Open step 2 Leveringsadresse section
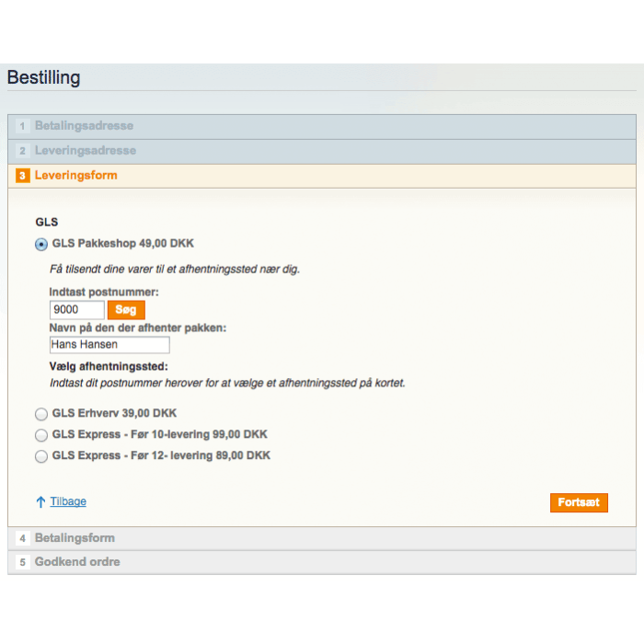This screenshot has width=644, height=644. pyautogui.click(x=322, y=151)
